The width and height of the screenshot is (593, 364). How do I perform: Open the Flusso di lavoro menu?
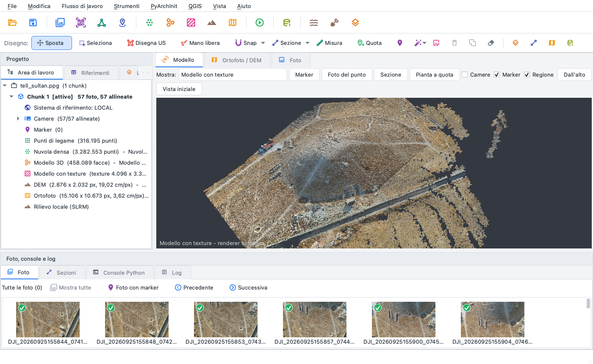[82, 6]
